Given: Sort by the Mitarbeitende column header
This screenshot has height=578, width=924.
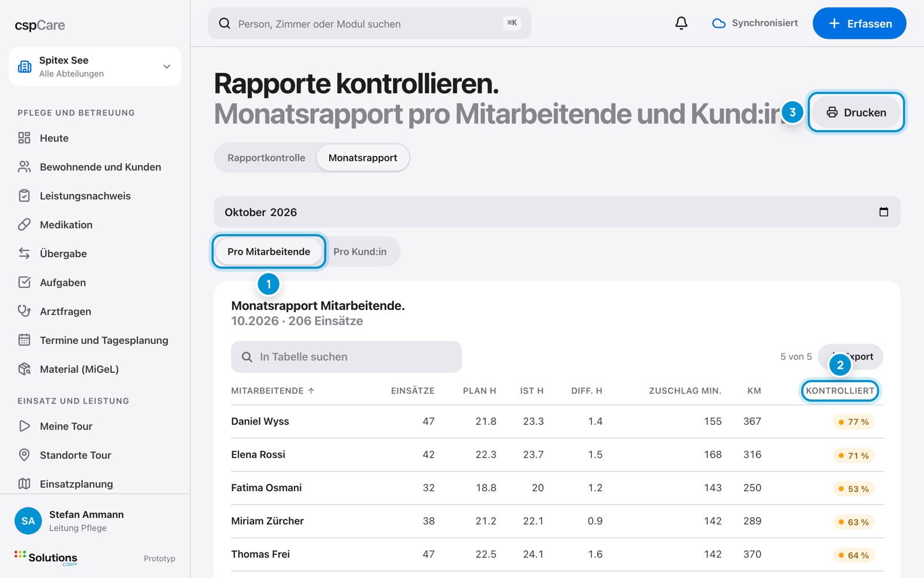Looking at the screenshot, I should [x=273, y=391].
